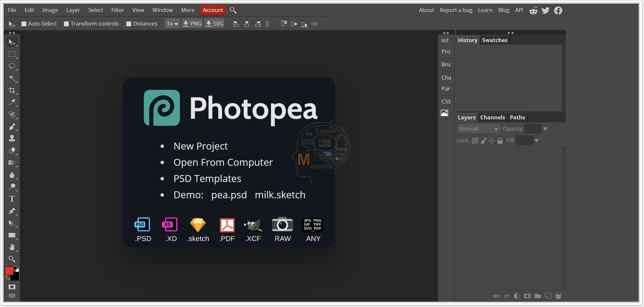644x307 pixels.
Task: Select the Type tool
Action: [x=12, y=199]
